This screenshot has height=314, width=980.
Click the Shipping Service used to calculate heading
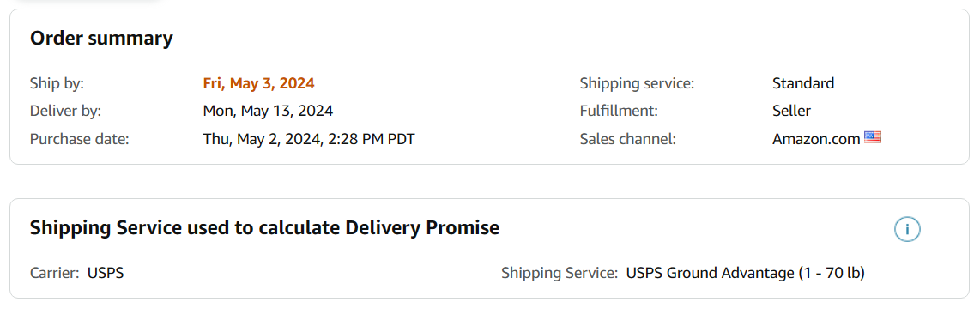pyautogui.click(x=264, y=228)
